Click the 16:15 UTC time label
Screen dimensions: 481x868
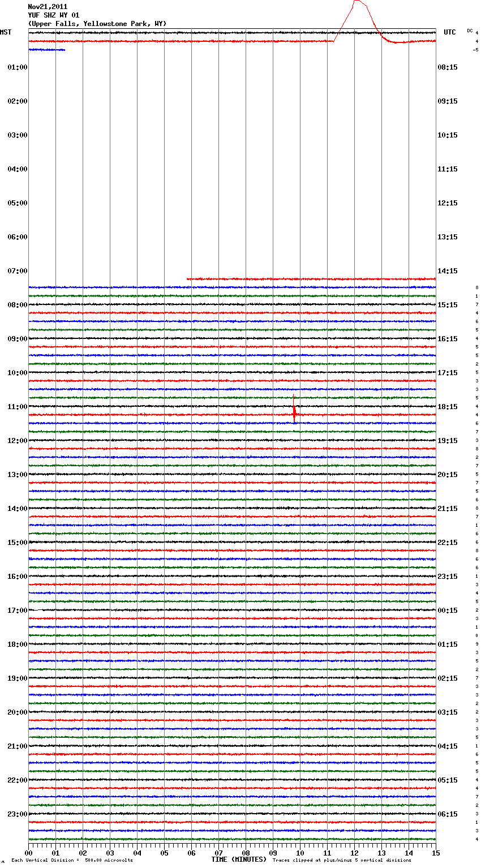[x=448, y=339]
